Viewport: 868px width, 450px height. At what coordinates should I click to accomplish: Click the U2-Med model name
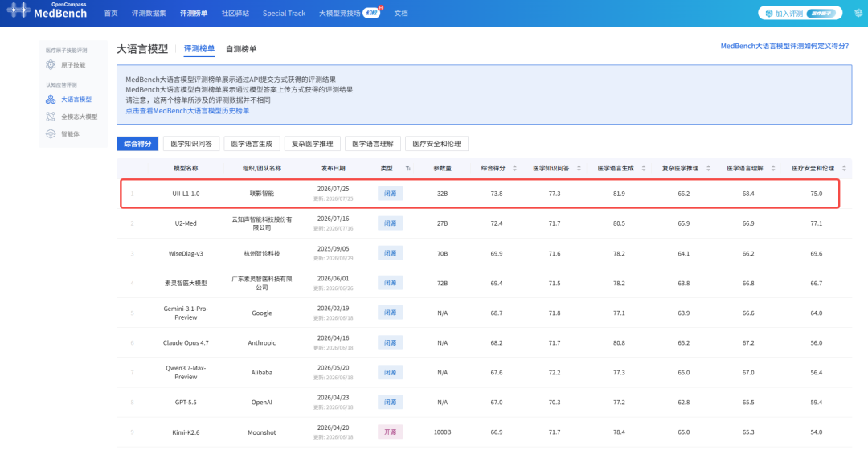(x=186, y=223)
